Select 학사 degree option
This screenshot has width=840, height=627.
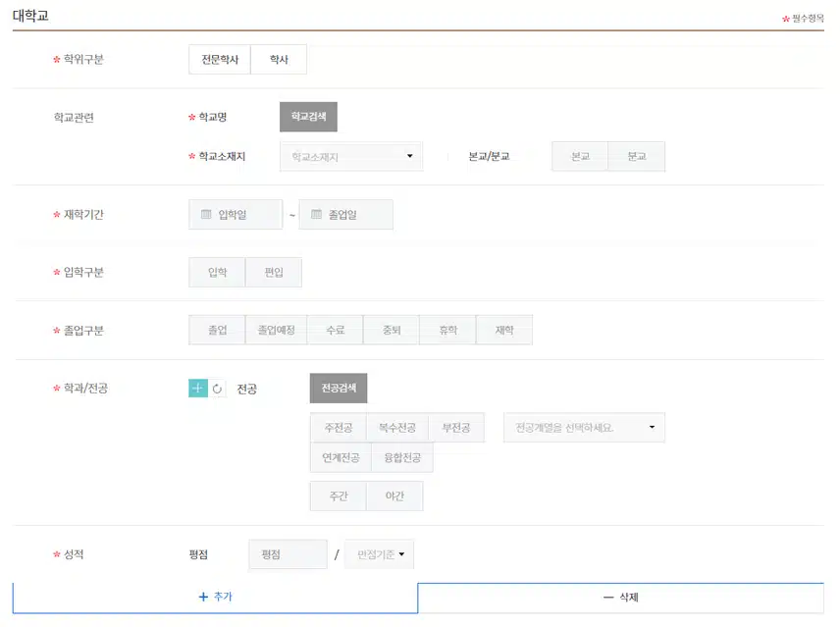(279, 60)
